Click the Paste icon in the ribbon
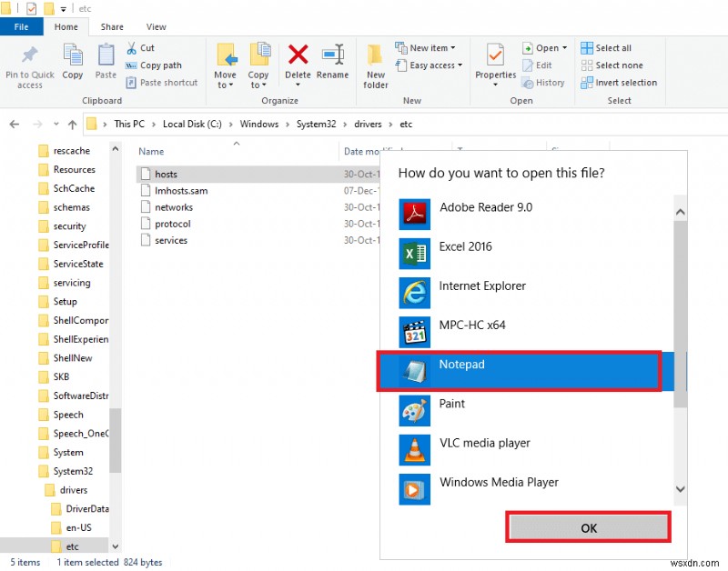Screen dimensions: 728x571 click(x=106, y=55)
